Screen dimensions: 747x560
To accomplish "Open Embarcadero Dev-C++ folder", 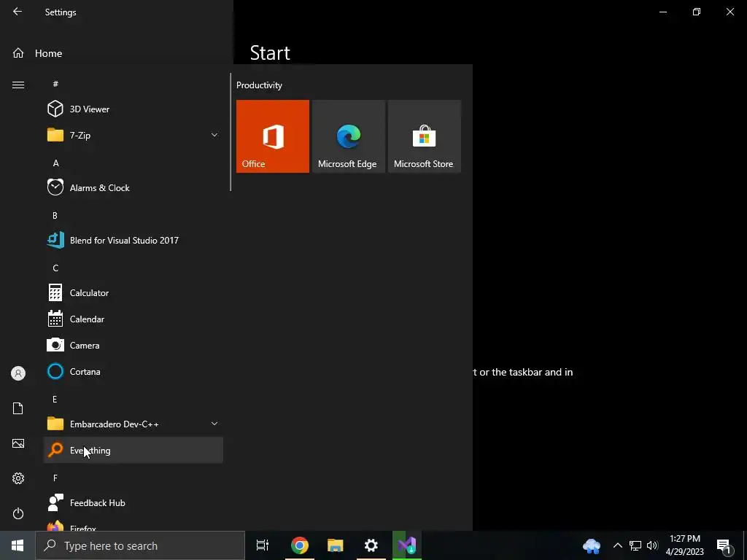I will point(133,424).
